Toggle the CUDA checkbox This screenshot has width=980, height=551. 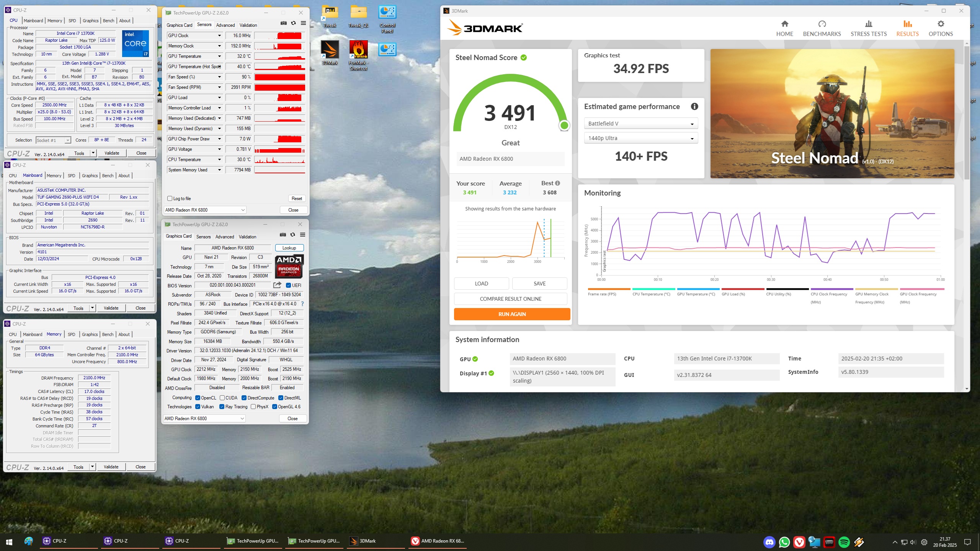click(222, 398)
